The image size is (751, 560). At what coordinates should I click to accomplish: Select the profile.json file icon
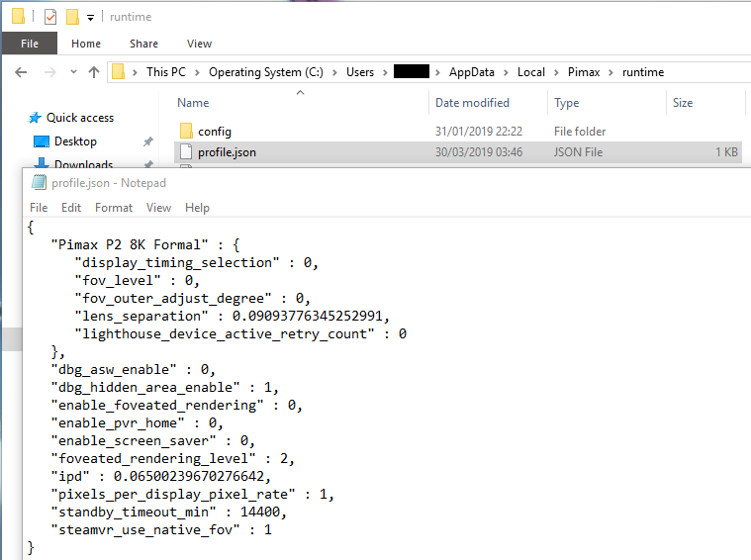[x=186, y=152]
